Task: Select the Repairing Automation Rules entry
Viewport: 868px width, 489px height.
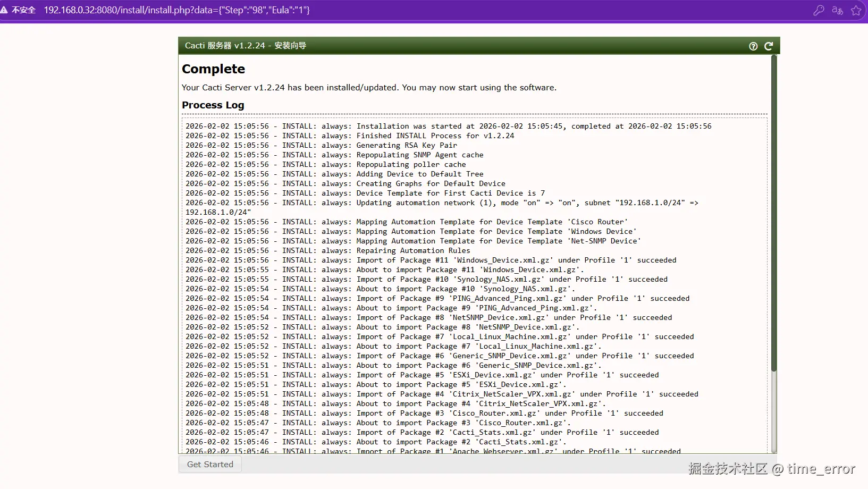Action: (327, 250)
